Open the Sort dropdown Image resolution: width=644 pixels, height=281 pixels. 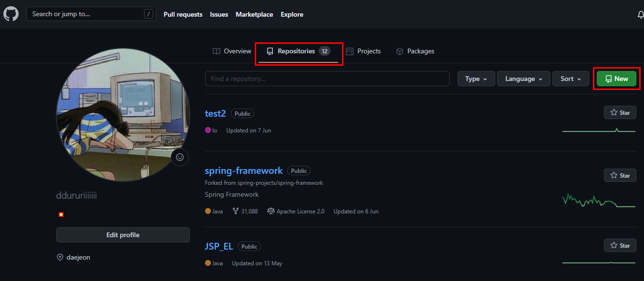(571, 79)
